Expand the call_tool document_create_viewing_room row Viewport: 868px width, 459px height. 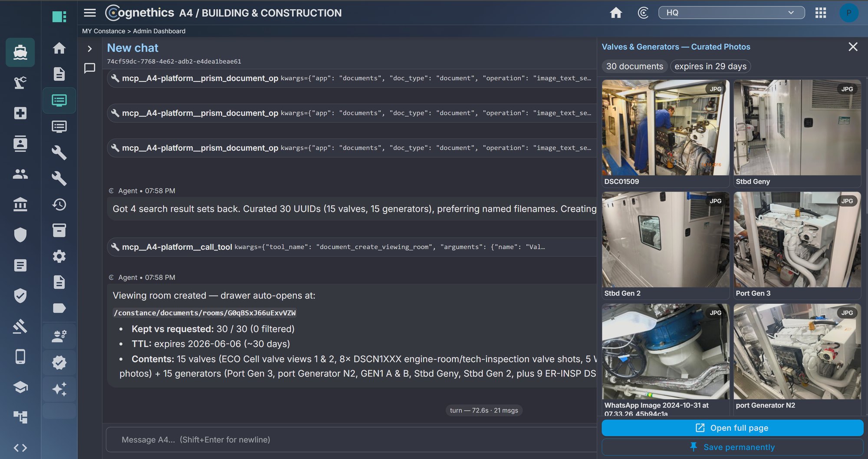[352, 247]
